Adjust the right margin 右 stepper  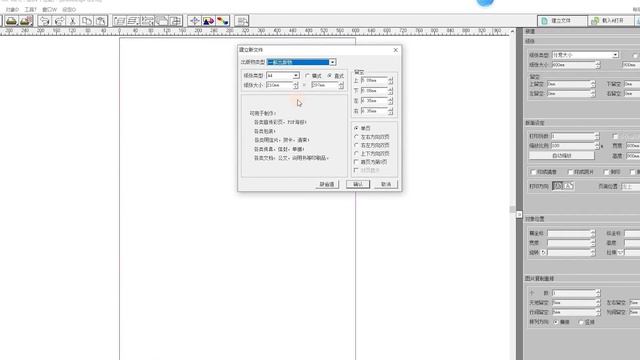click(x=391, y=111)
